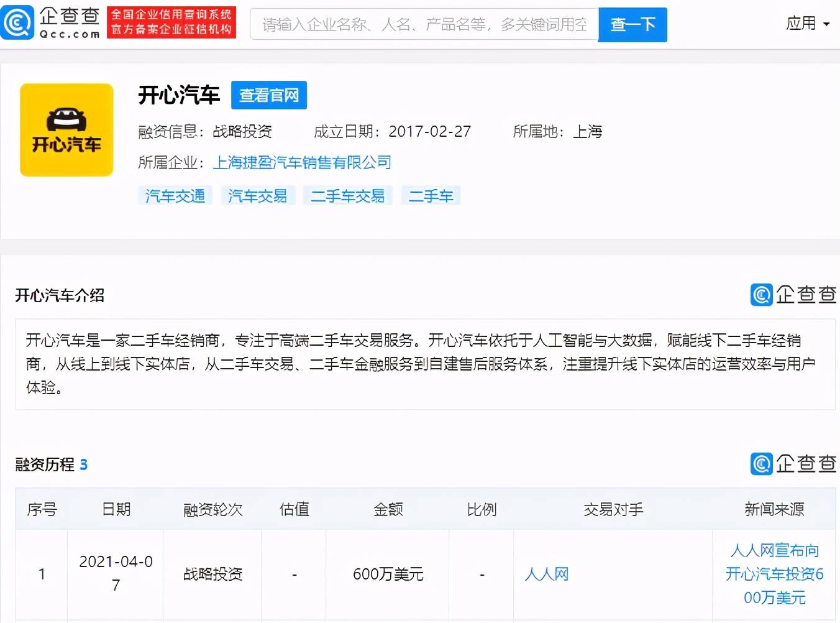Click the location 所属地 上海
Screen dimensions: 840x623
[557, 132]
